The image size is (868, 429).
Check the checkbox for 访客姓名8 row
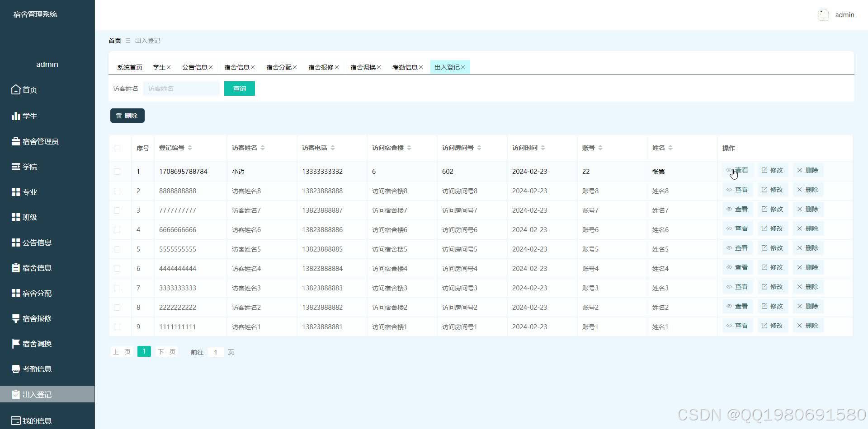click(117, 191)
